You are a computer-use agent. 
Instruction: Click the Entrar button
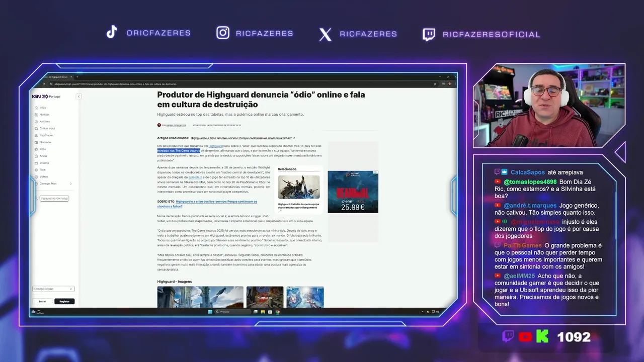tap(42, 301)
